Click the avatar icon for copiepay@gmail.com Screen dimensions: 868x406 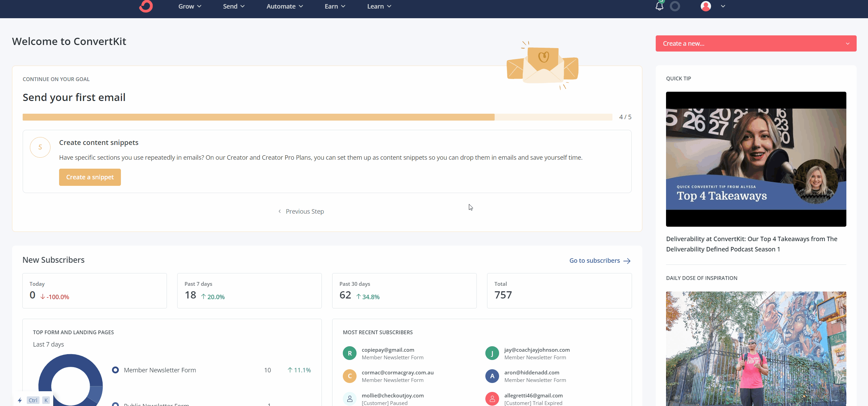click(349, 353)
